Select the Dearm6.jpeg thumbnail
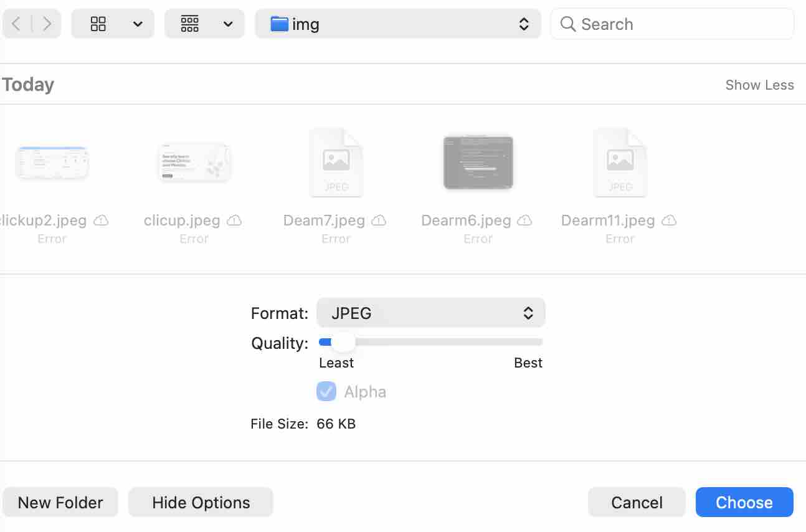Image resolution: width=806 pixels, height=532 pixels. pyautogui.click(x=478, y=163)
